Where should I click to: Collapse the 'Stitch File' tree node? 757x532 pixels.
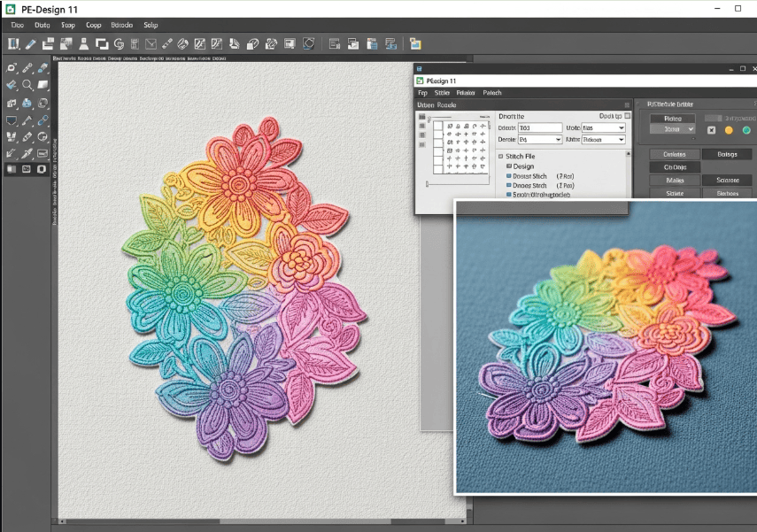(x=500, y=157)
